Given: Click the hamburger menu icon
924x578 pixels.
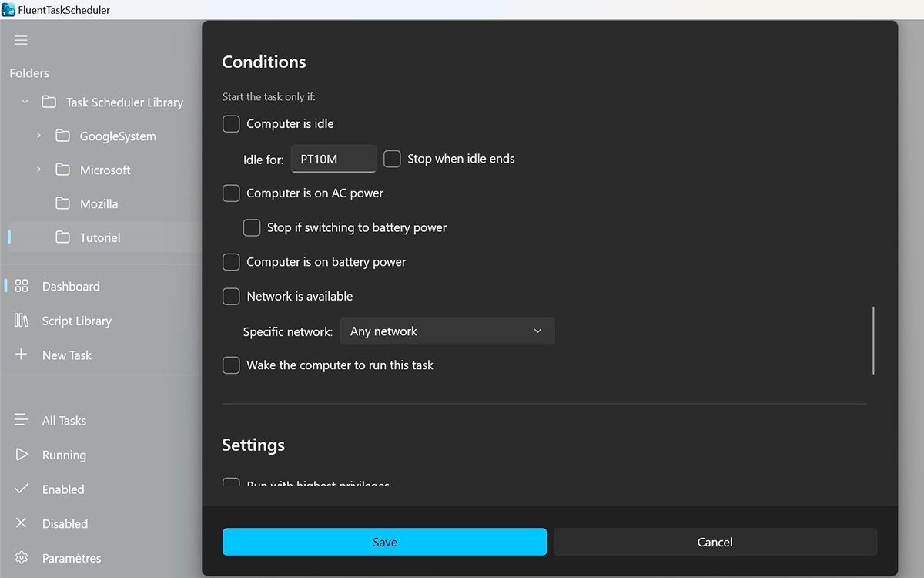Looking at the screenshot, I should click(20, 40).
